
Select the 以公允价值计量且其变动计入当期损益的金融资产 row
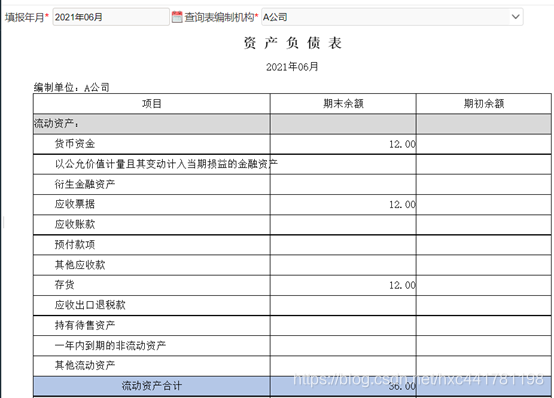pyautogui.click(x=292, y=164)
